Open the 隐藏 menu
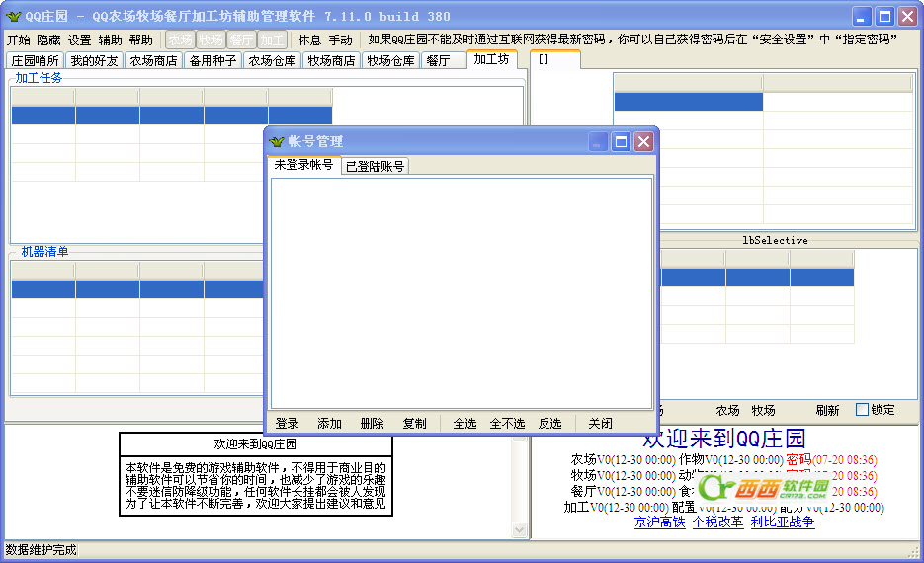 48,40
